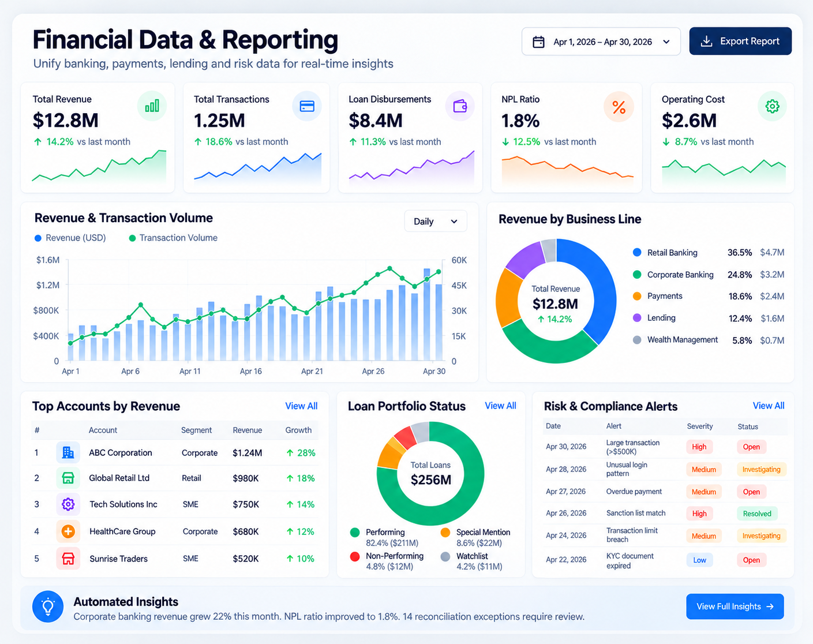
Task: Click the Operating Cost sparkline chart
Action: (x=724, y=171)
